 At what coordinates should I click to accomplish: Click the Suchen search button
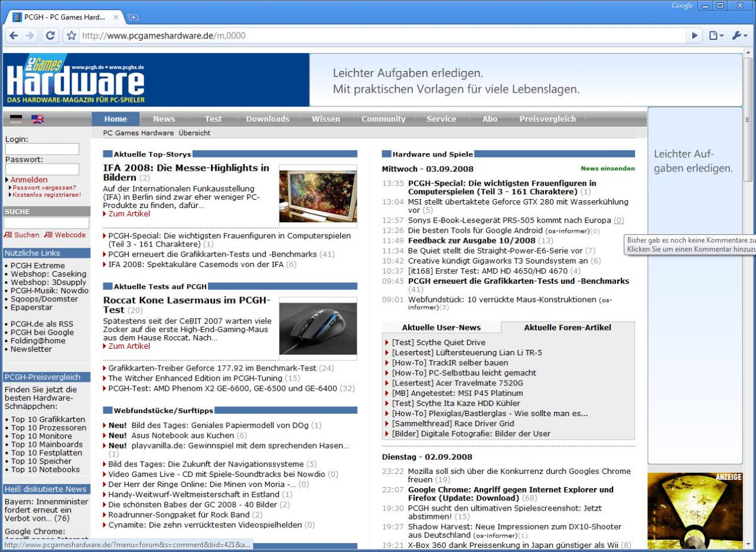[x=22, y=235]
